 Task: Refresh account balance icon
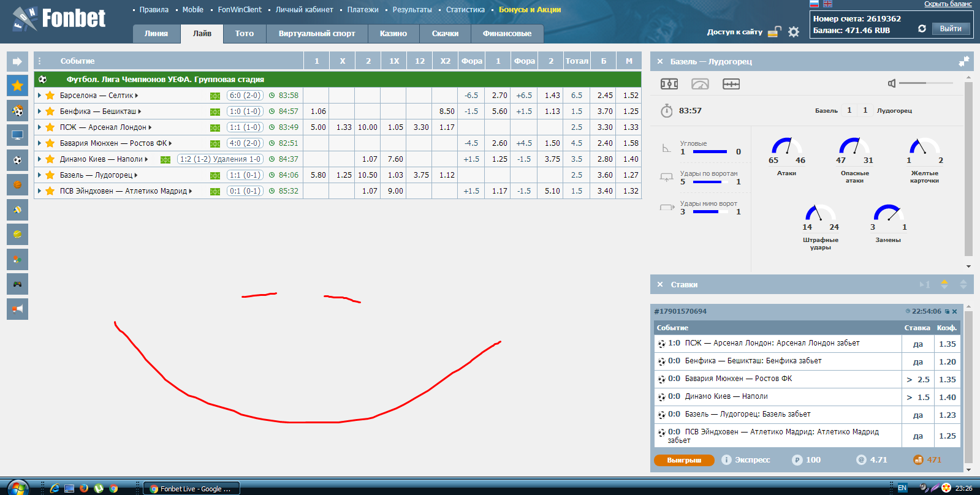point(922,29)
